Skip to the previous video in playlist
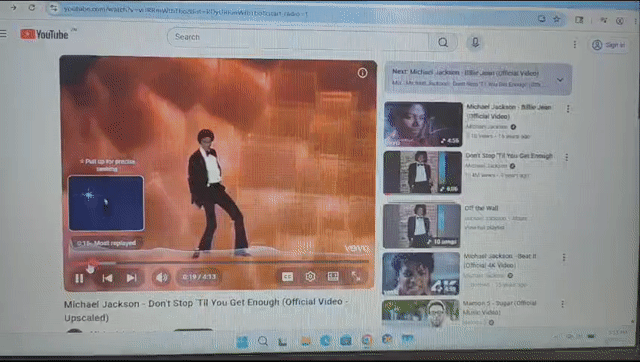The width and height of the screenshot is (640, 362). coord(107,278)
